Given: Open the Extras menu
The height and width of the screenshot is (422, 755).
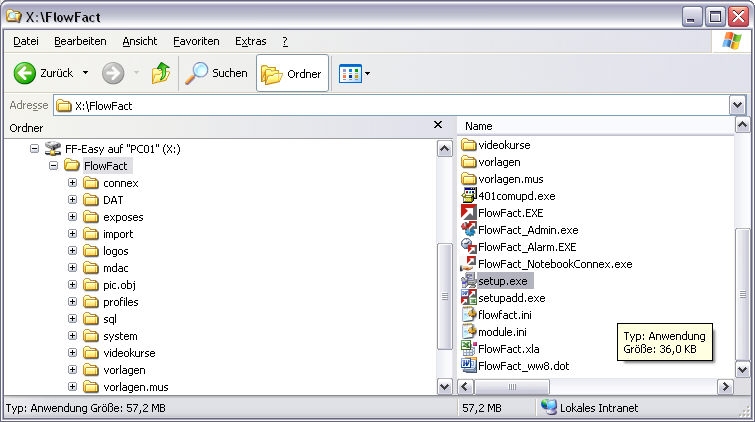Looking at the screenshot, I should pos(250,41).
